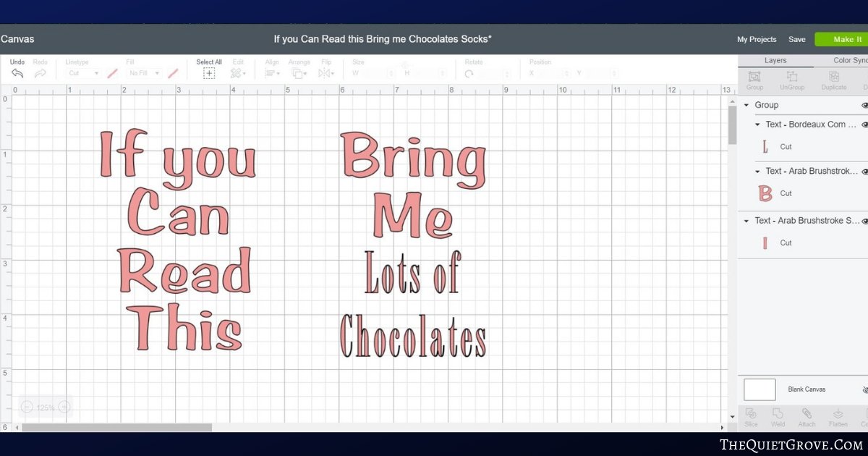Screen dimensions: 868x456
Task: Click the Blank Canvas color swatch
Action: point(759,389)
